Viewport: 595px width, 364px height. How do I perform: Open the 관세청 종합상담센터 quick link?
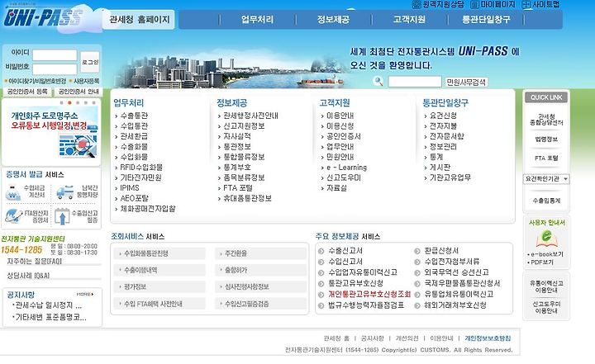coord(546,120)
